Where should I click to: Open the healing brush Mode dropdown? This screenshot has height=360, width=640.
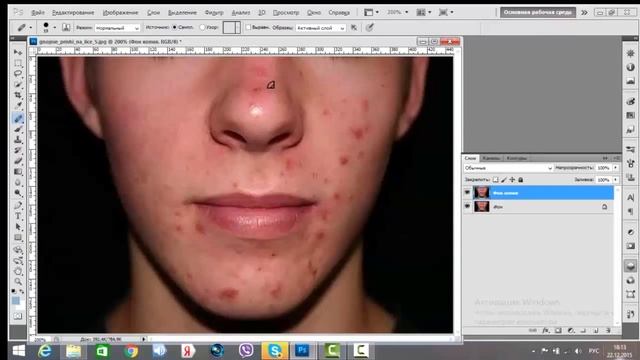(118, 28)
